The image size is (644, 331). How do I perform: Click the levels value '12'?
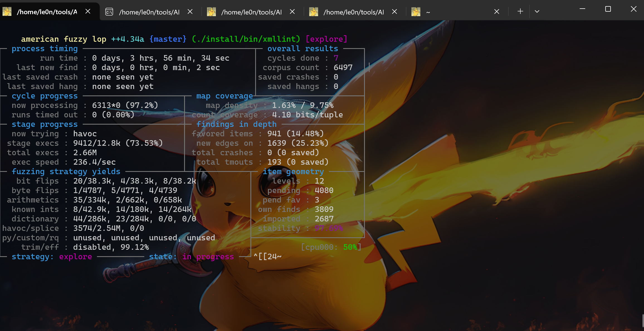[x=319, y=181]
